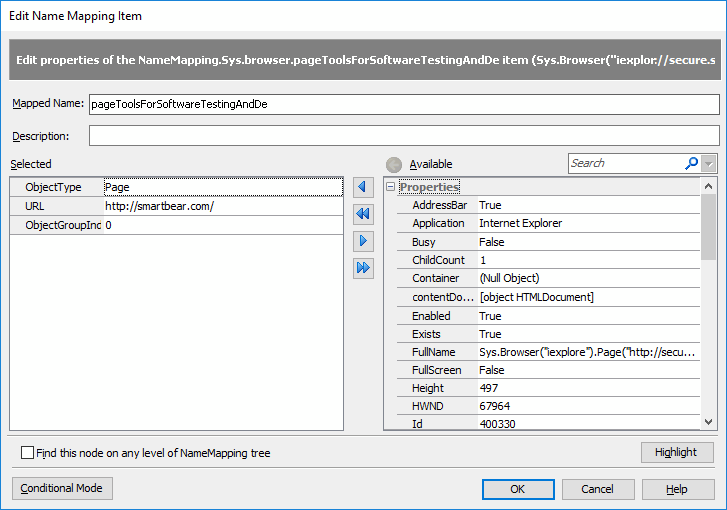
Task: Collapse the Properties group in Available list
Action: pyautogui.click(x=390, y=187)
